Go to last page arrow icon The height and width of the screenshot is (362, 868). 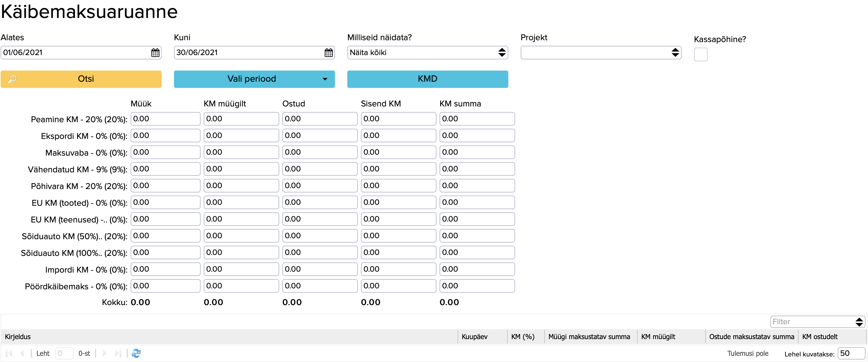tap(118, 353)
